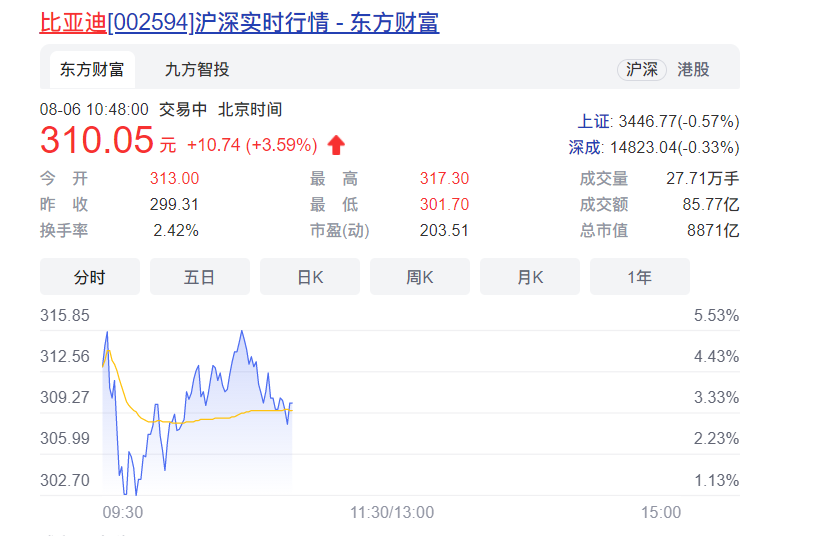Select the 东方财富 source tab
Image resolution: width=822 pixels, height=536 pixels.
92,69
